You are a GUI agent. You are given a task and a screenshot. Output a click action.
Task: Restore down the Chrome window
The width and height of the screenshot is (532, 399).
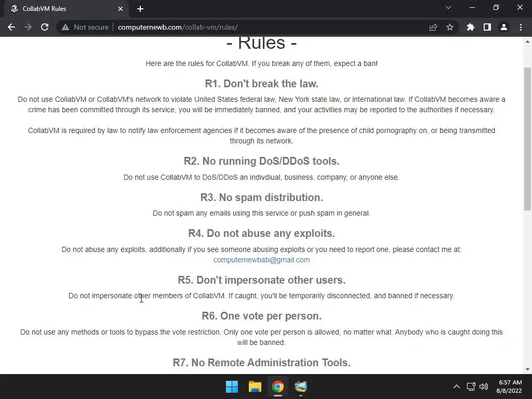click(496, 7)
